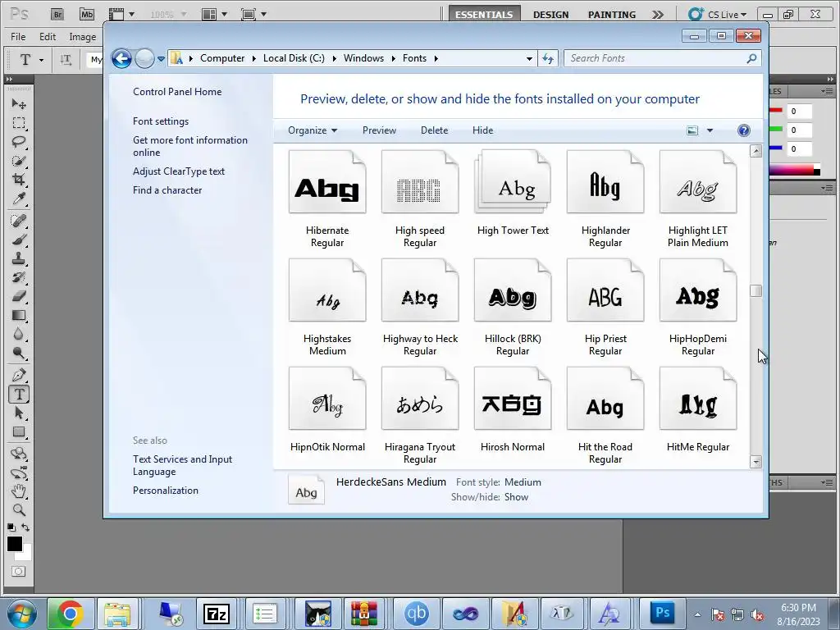Open Google Chrome from the taskbar

coord(71,614)
